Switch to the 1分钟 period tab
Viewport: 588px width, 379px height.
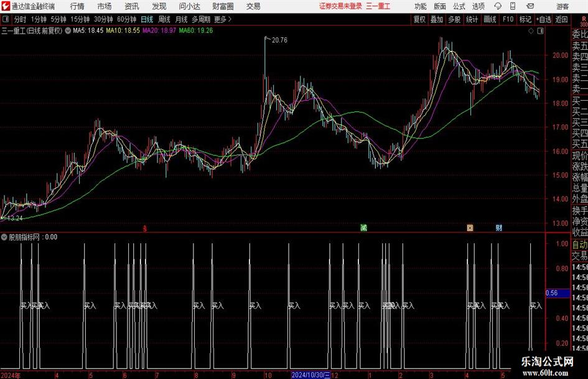pyautogui.click(x=39, y=19)
